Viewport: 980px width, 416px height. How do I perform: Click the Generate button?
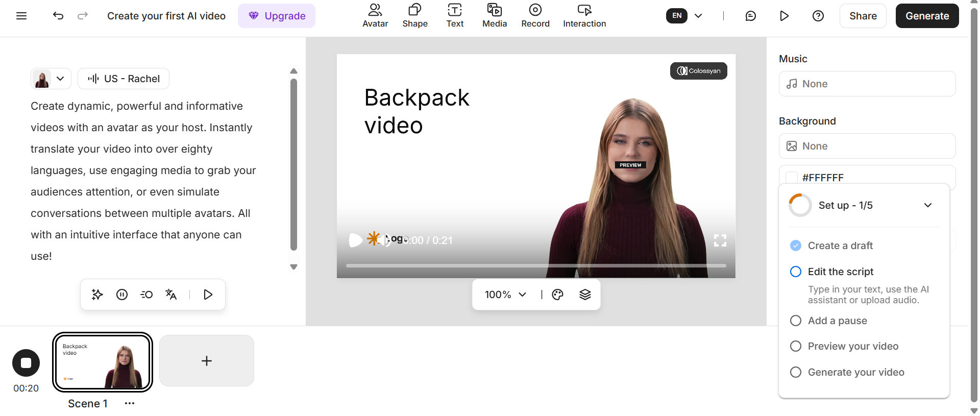[x=927, y=16]
